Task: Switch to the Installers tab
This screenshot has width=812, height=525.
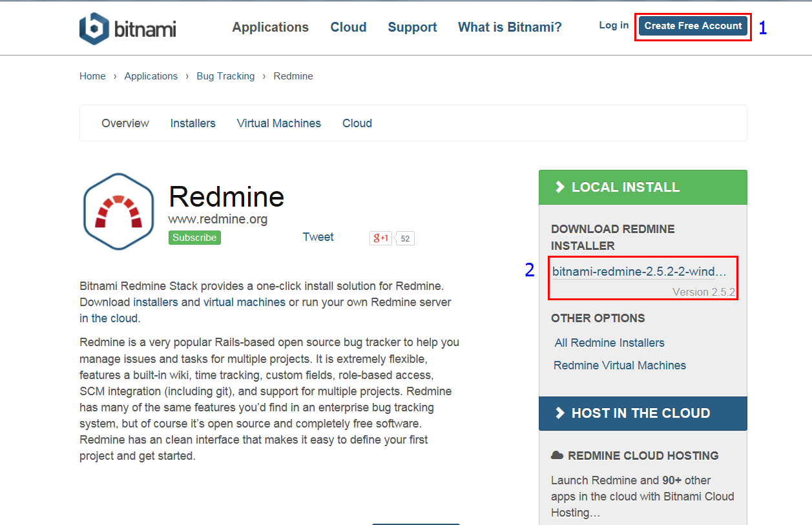Action: point(193,123)
